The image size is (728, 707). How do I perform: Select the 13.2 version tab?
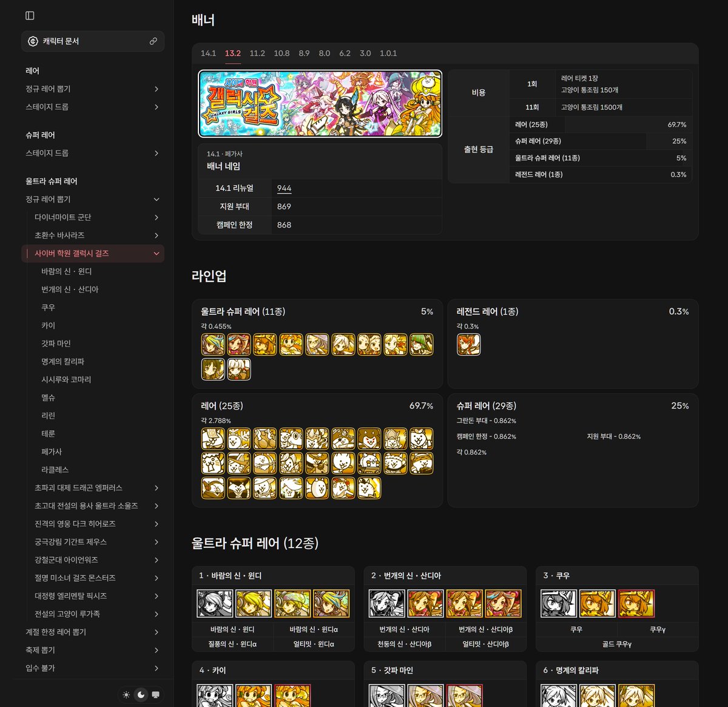pyautogui.click(x=233, y=53)
